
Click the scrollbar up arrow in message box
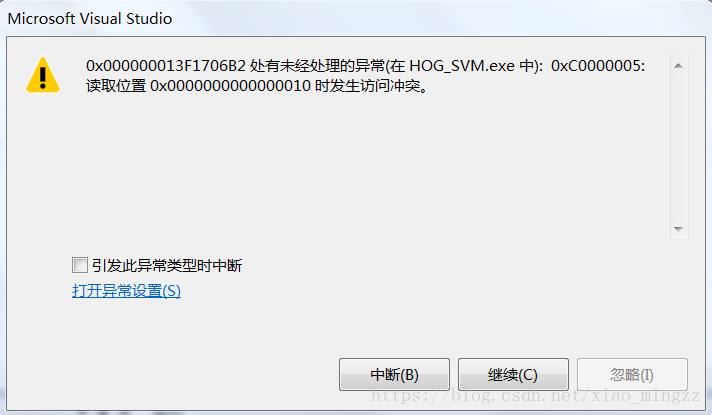pyautogui.click(x=678, y=66)
